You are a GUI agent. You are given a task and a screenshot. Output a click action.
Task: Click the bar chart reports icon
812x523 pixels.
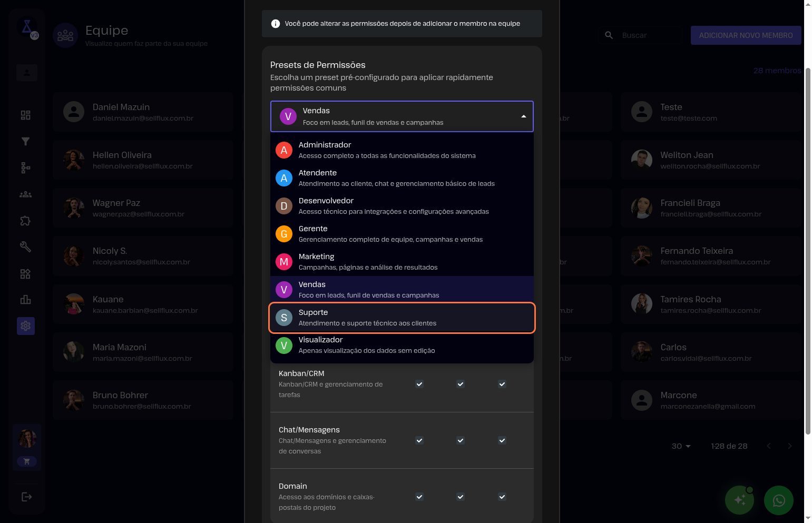tap(25, 300)
